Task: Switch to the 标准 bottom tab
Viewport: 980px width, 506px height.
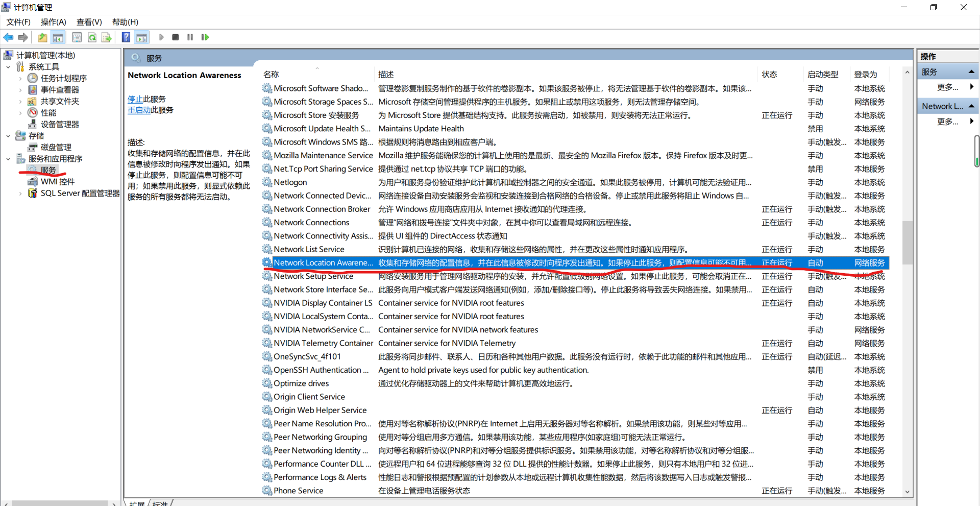Action: coord(160,503)
